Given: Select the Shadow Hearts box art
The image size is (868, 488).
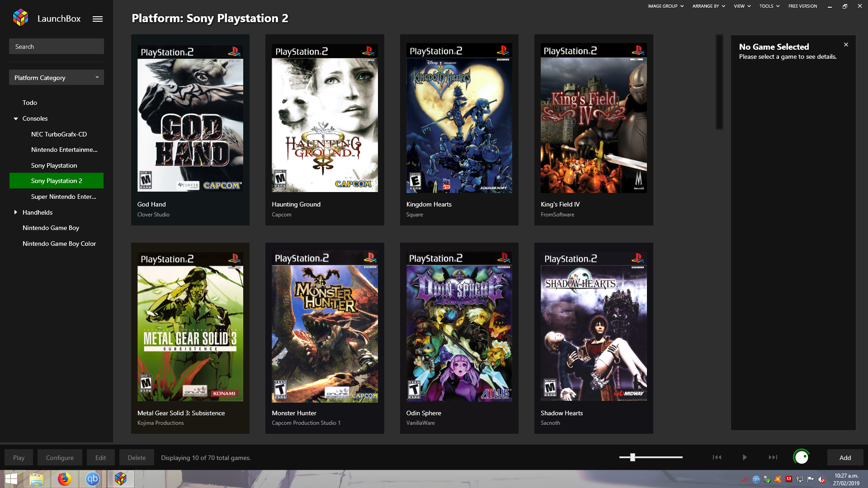Looking at the screenshot, I should point(594,327).
